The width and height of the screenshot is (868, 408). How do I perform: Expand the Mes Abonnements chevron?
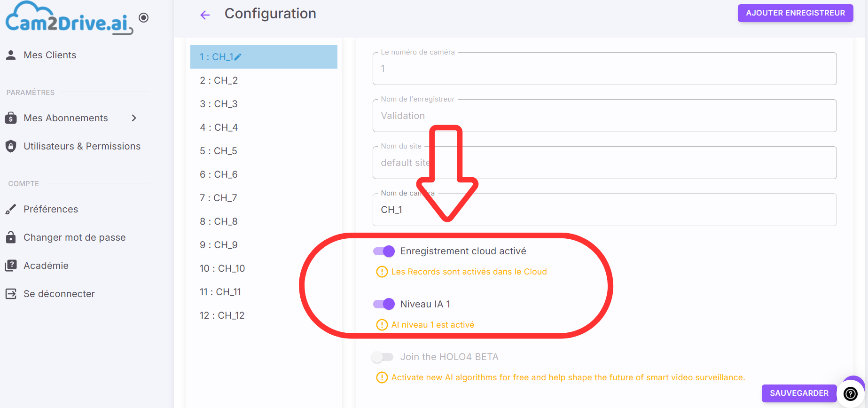point(134,118)
